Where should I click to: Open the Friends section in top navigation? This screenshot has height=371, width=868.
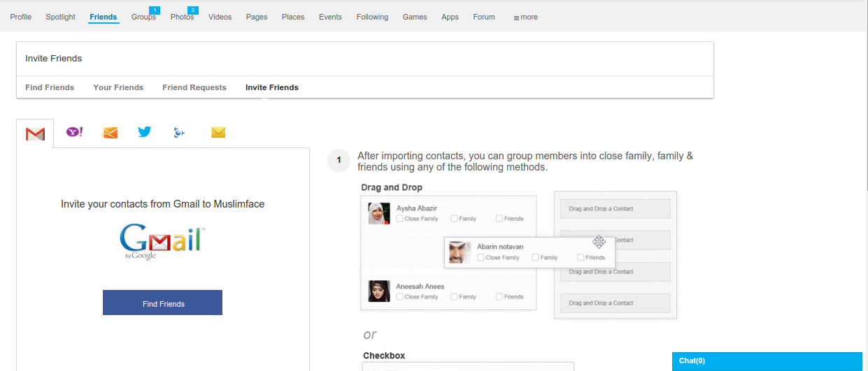(104, 17)
